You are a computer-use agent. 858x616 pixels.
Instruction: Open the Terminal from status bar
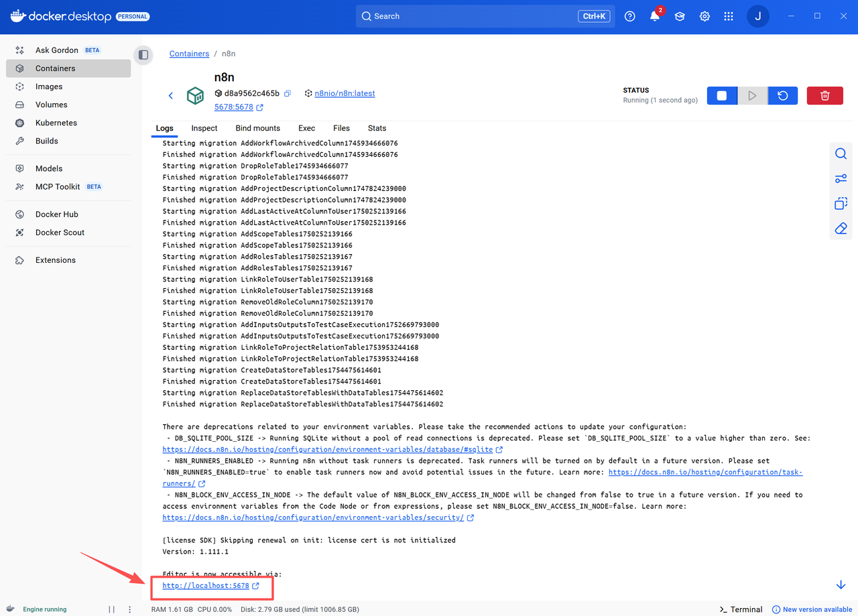pyautogui.click(x=741, y=609)
